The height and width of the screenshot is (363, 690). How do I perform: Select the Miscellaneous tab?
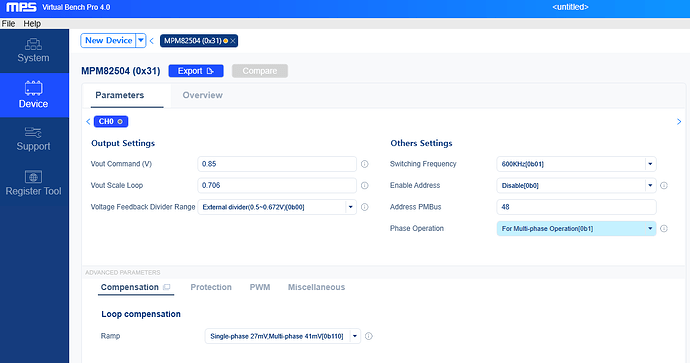click(x=316, y=287)
